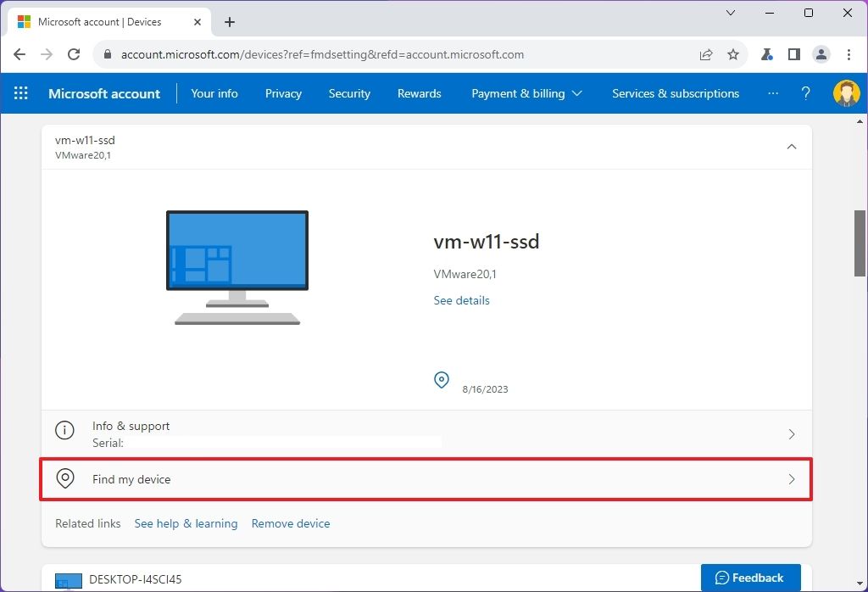Open See details for vm-w11-ssd
This screenshot has height=592, width=868.
461,300
